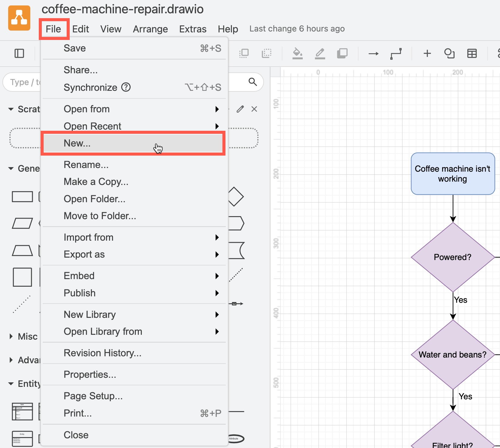Open the Connection arrow style tool
The height and width of the screenshot is (448, 500).
[373, 54]
